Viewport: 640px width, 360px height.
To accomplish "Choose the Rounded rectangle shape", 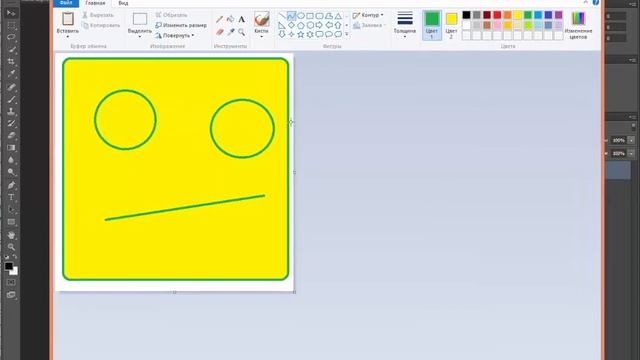I will coord(320,16).
